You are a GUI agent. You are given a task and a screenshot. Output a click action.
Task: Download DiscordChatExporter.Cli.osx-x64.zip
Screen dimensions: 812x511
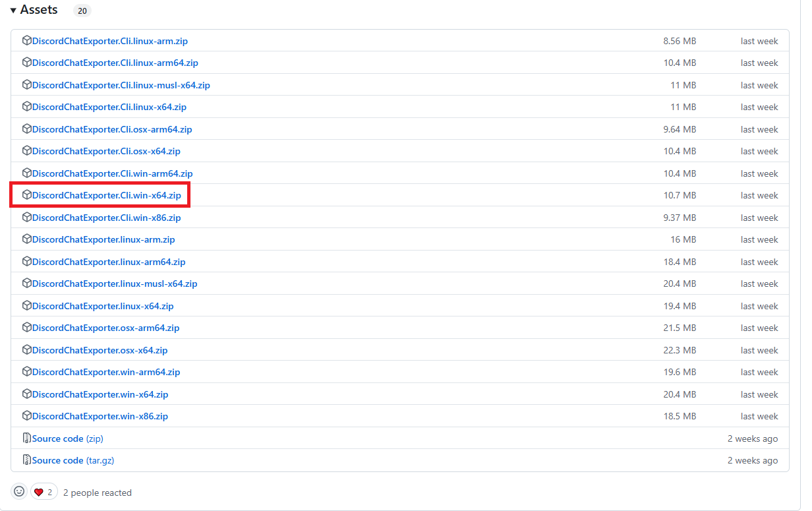(106, 151)
